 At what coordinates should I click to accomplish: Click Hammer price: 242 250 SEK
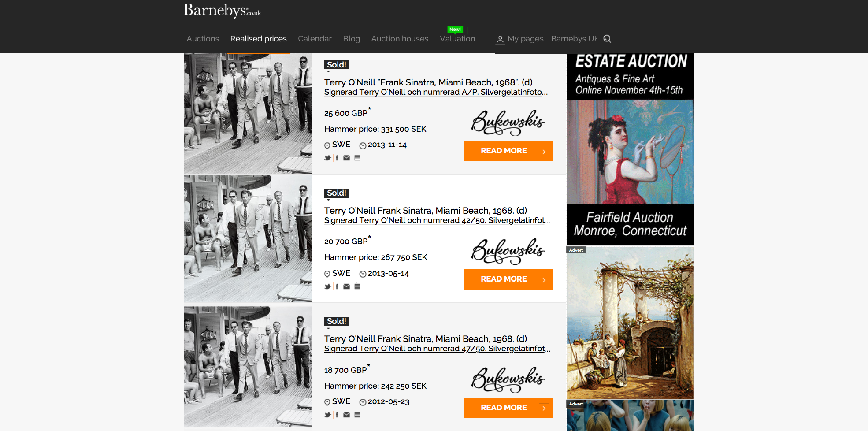(375, 386)
